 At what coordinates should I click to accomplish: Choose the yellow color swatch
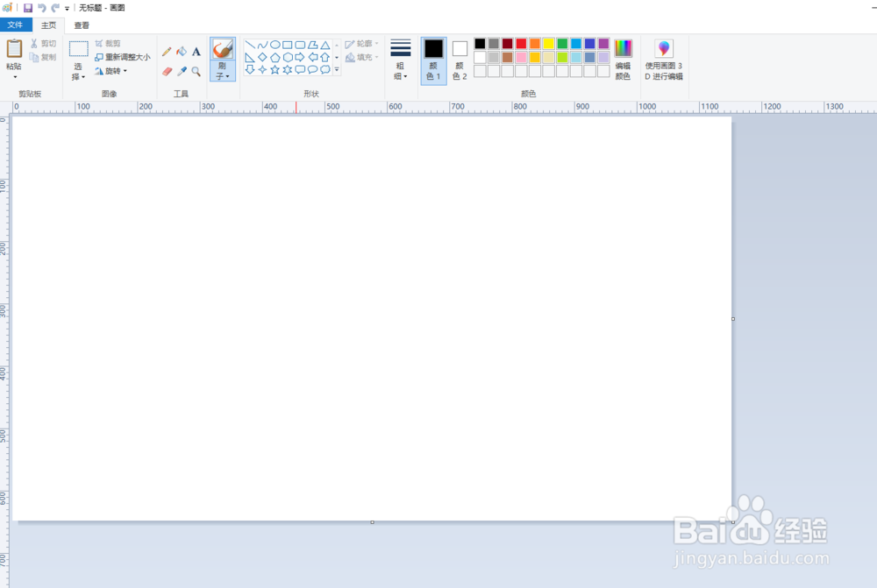coord(548,44)
